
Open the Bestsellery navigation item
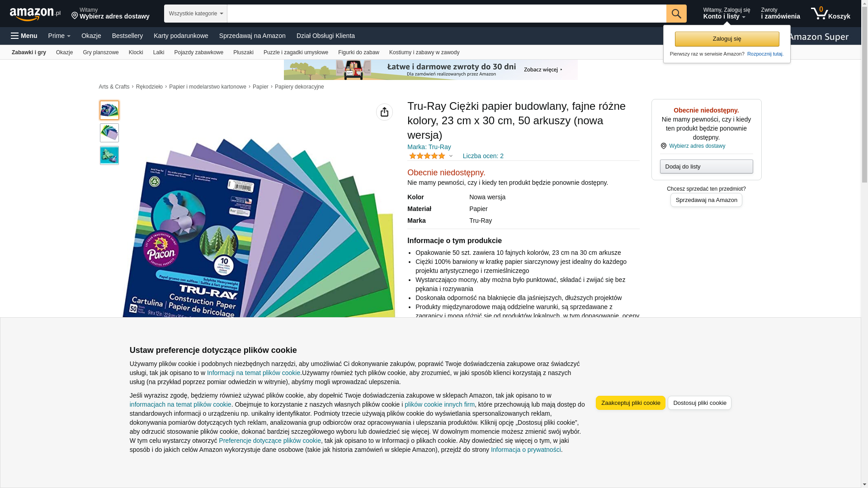tap(127, 36)
